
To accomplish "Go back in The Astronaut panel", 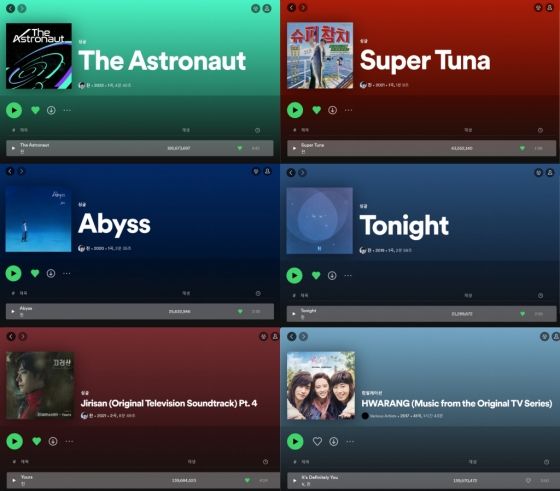I will (x=10, y=8).
